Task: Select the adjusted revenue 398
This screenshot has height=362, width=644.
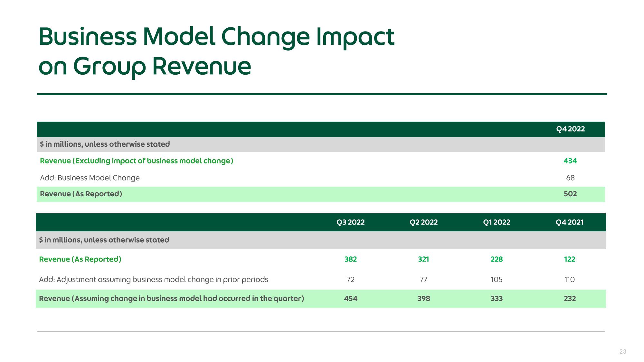Action: pos(424,299)
